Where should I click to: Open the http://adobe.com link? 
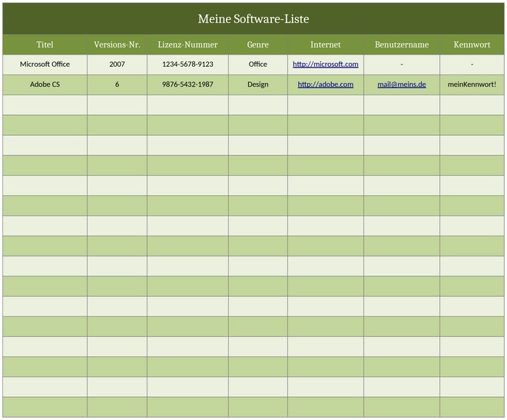pyautogui.click(x=325, y=84)
